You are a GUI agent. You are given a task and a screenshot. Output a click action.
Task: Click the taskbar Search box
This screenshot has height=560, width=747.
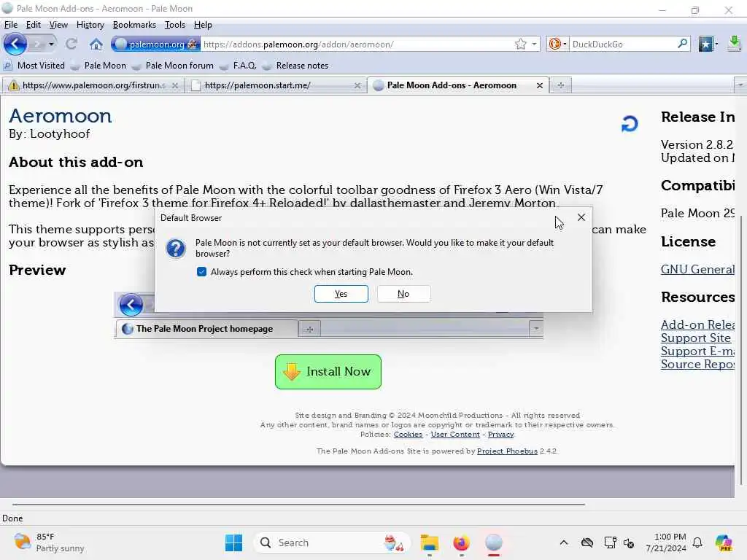[332, 542]
